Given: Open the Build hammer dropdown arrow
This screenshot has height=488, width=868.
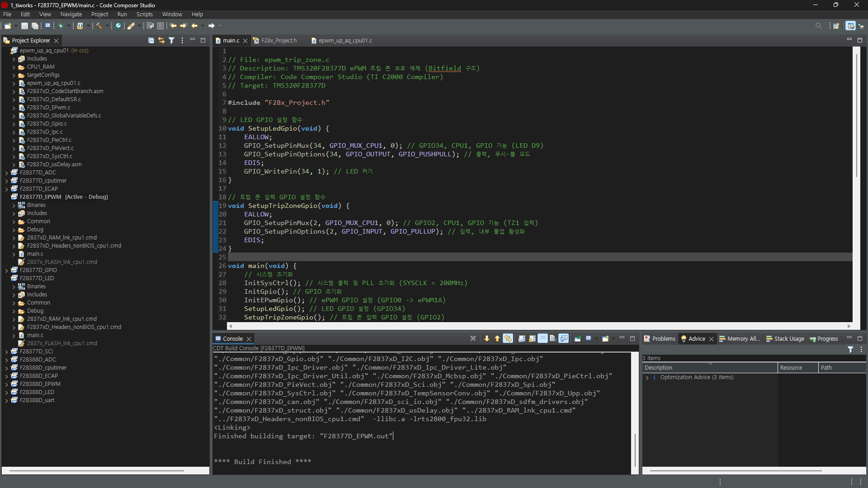Looking at the screenshot, I should 107,26.
